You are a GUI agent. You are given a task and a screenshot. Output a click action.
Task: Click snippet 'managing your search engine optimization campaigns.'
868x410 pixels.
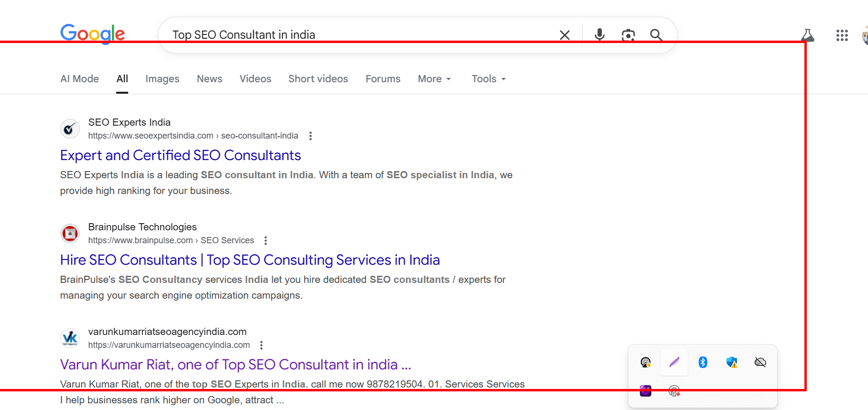181,295
